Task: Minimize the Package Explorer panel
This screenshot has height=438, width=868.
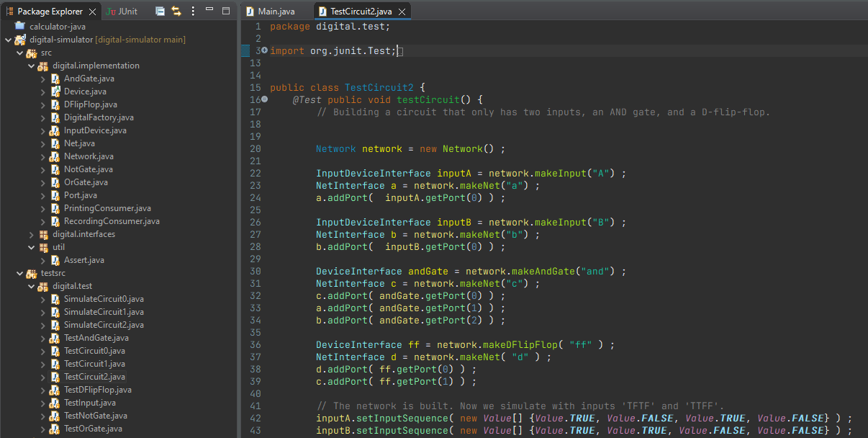Action: click(x=209, y=12)
